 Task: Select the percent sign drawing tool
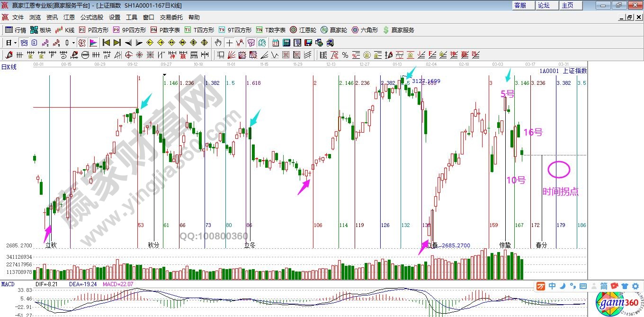(x=345, y=55)
